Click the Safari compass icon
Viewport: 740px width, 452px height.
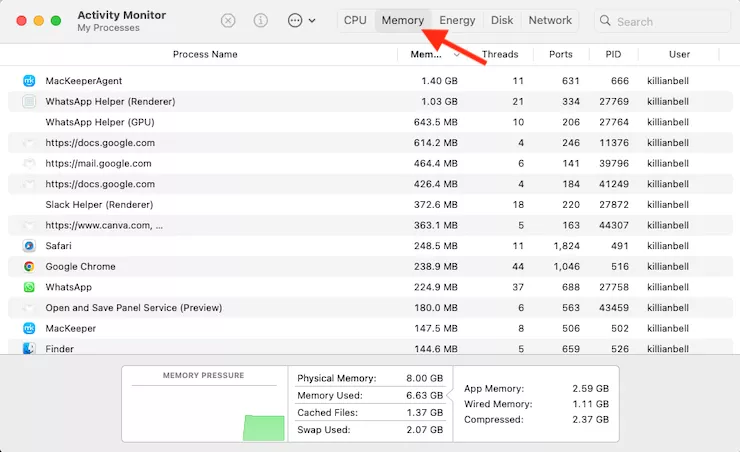[29, 246]
